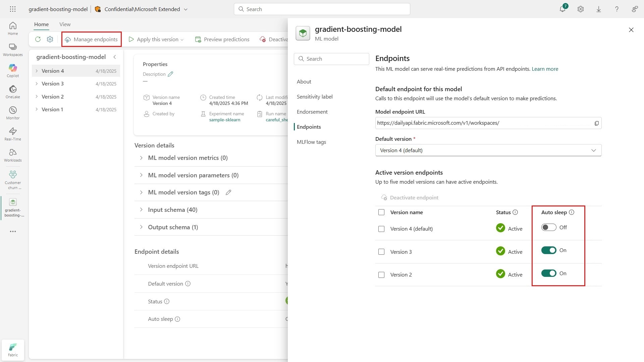Image resolution: width=644 pixels, height=362 pixels.
Task: Check the Version 2 endpoint checkbox
Action: [x=381, y=275]
